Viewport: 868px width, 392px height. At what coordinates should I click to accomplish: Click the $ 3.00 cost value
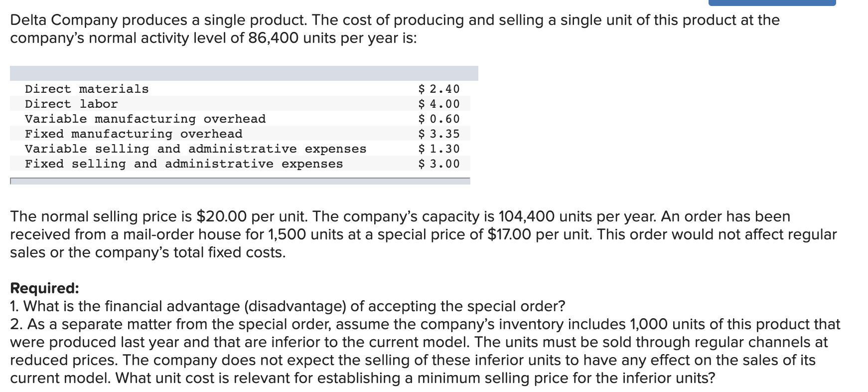tap(438, 164)
